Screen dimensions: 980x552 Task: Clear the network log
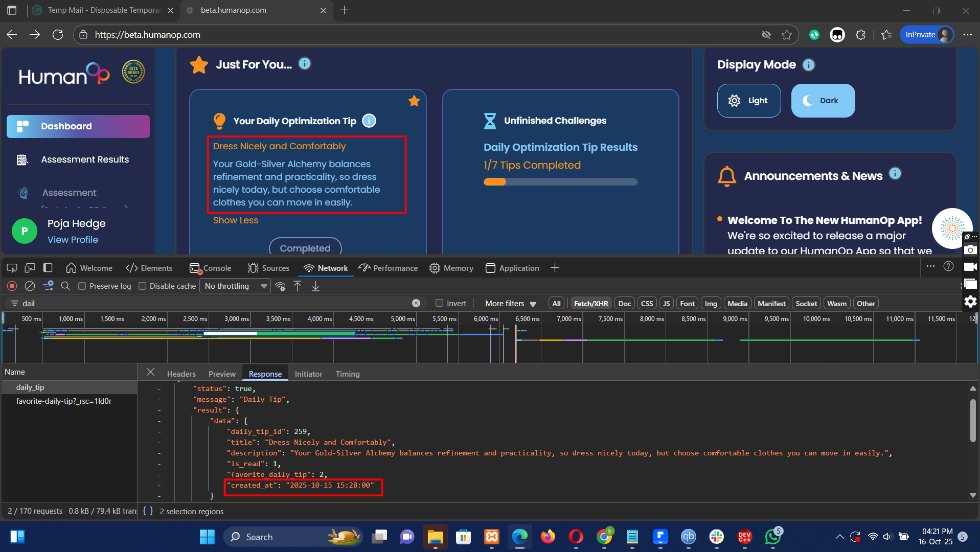(x=30, y=286)
